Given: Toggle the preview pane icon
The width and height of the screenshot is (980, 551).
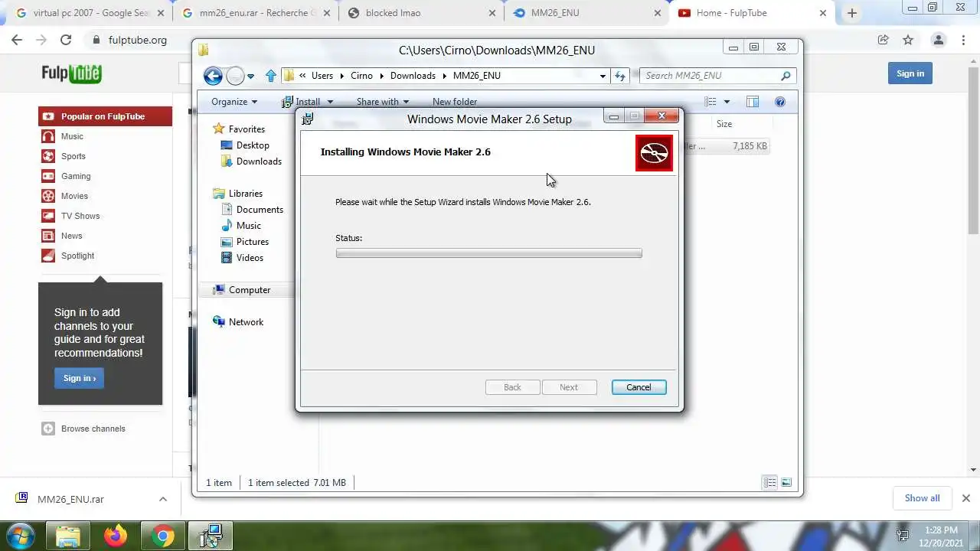Looking at the screenshot, I should point(753,102).
